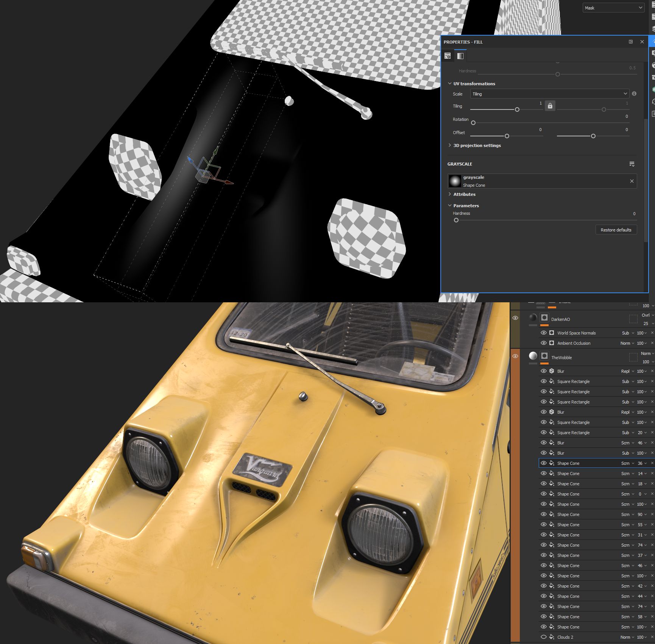The width and height of the screenshot is (655, 644).
Task: Click the fill icon of Square Rectangle at 20
Action: click(x=552, y=433)
